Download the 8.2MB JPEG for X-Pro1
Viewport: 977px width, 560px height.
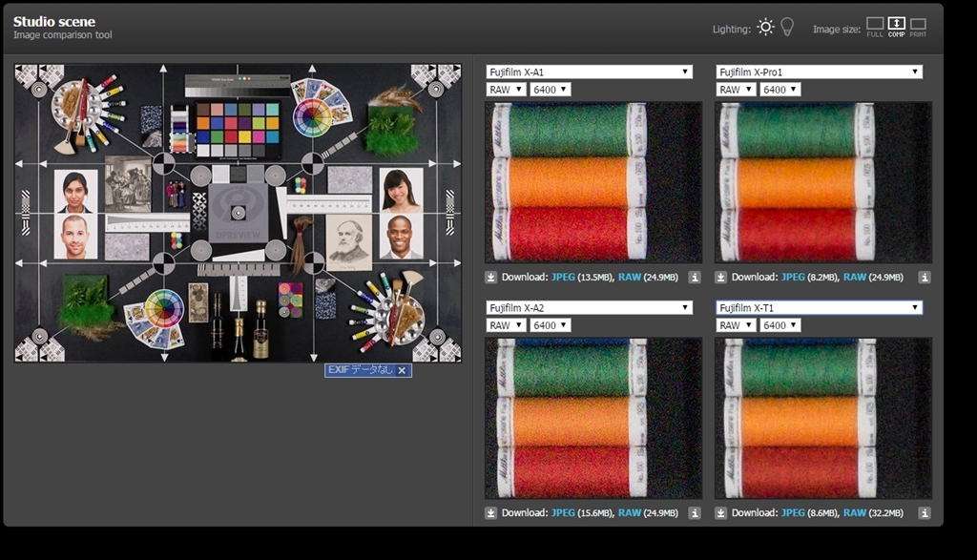tap(793, 278)
